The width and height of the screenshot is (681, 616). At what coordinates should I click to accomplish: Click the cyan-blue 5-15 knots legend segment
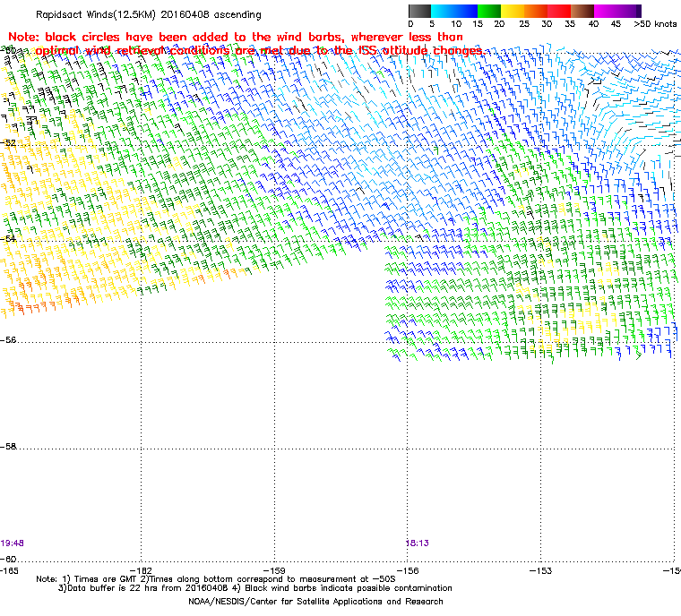coord(454,11)
